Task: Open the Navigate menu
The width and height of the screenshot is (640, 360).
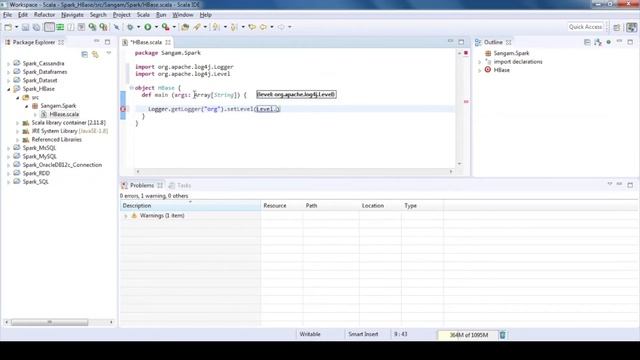Action: pos(72,15)
